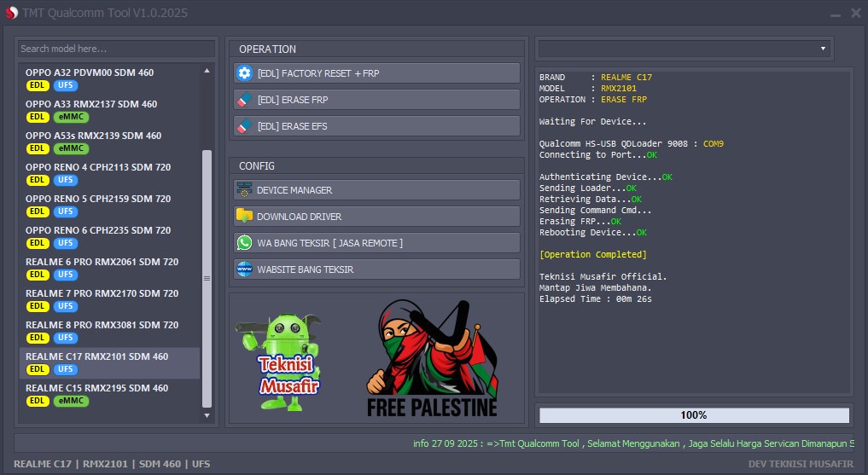Open Wabsite Bang Teksir link button
868x475 pixels.
click(x=376, y=269)
